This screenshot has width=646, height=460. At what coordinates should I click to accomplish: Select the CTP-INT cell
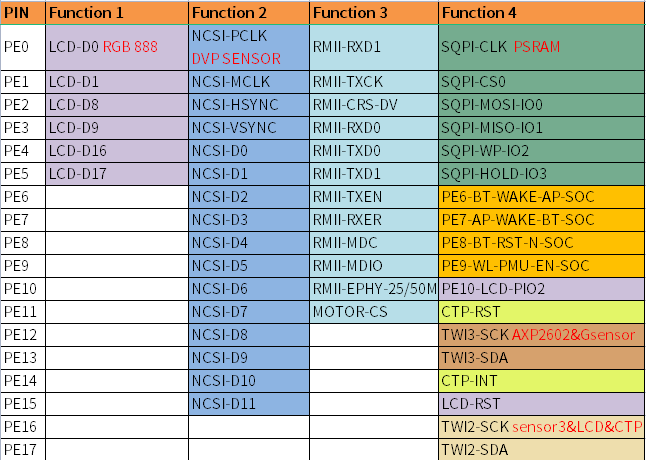pos(541,380)
